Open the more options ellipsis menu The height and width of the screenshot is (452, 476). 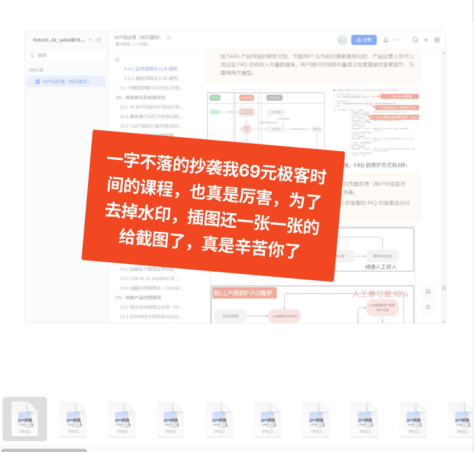click(397, 40)
